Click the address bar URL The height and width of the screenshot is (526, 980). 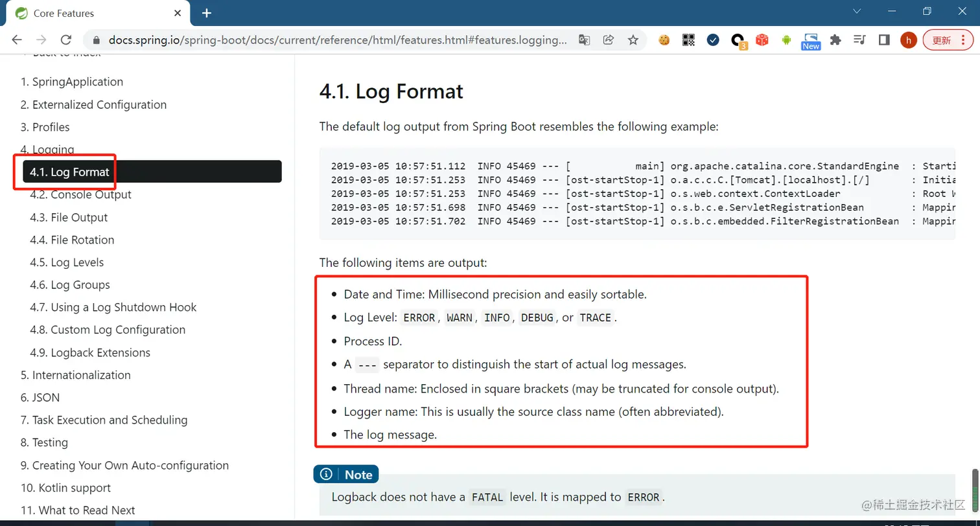(338, 40)
